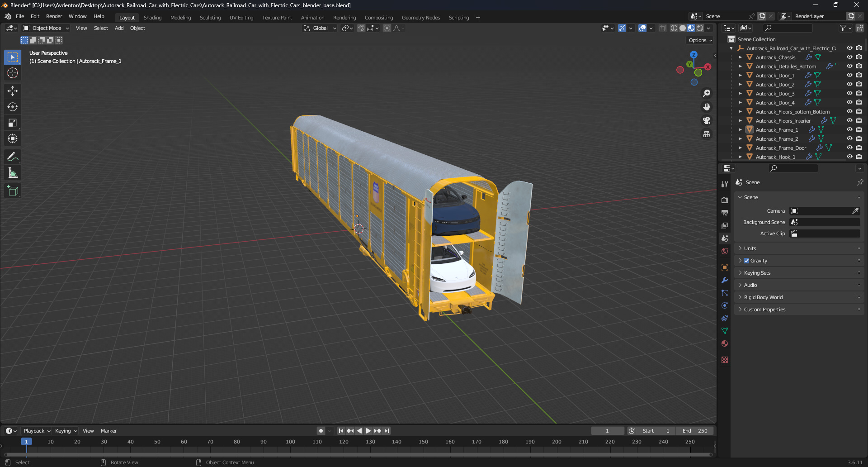Open the Physics properties tab

[725, 305]
